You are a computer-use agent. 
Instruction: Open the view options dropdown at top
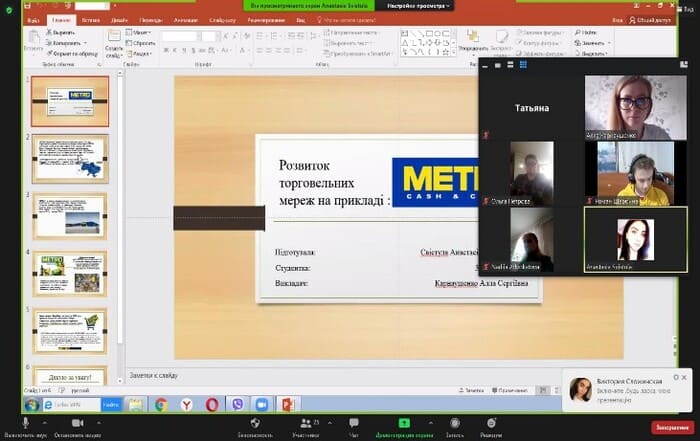pyautogui.click(x=417, y=6)
